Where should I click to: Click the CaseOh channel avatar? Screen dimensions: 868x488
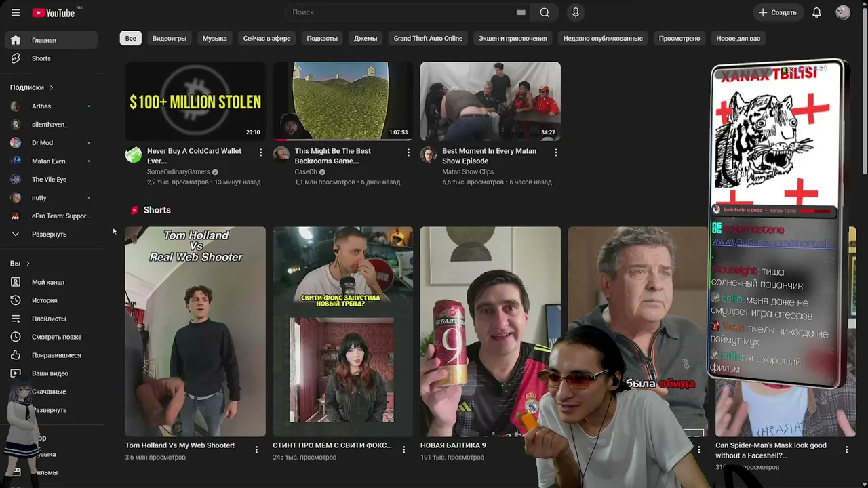[281, 155]
